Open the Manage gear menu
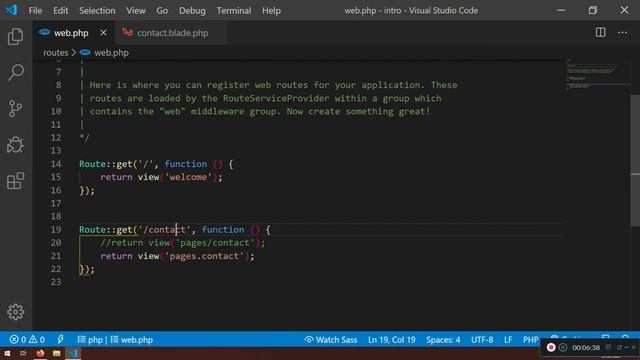 (16, 312)
